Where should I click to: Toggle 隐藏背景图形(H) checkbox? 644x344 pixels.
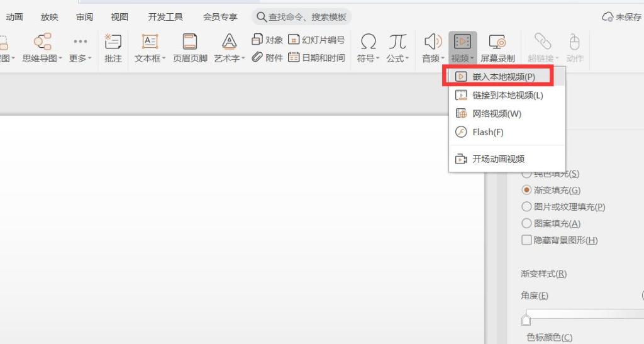coord(526,240)
